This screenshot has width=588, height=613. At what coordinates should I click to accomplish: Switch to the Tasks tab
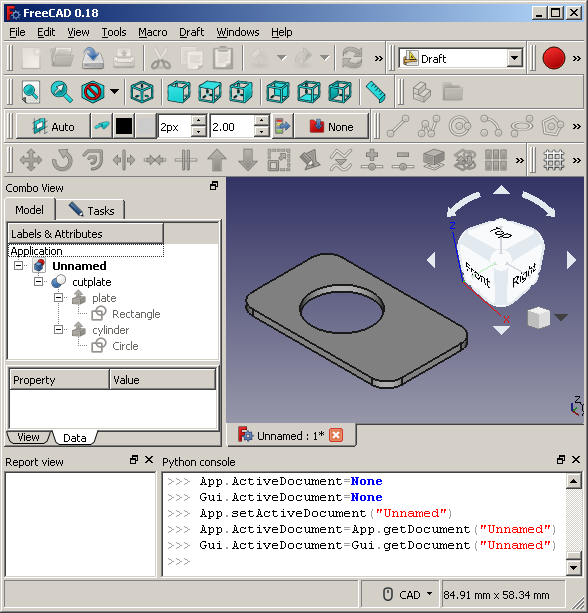click(91, 210)
